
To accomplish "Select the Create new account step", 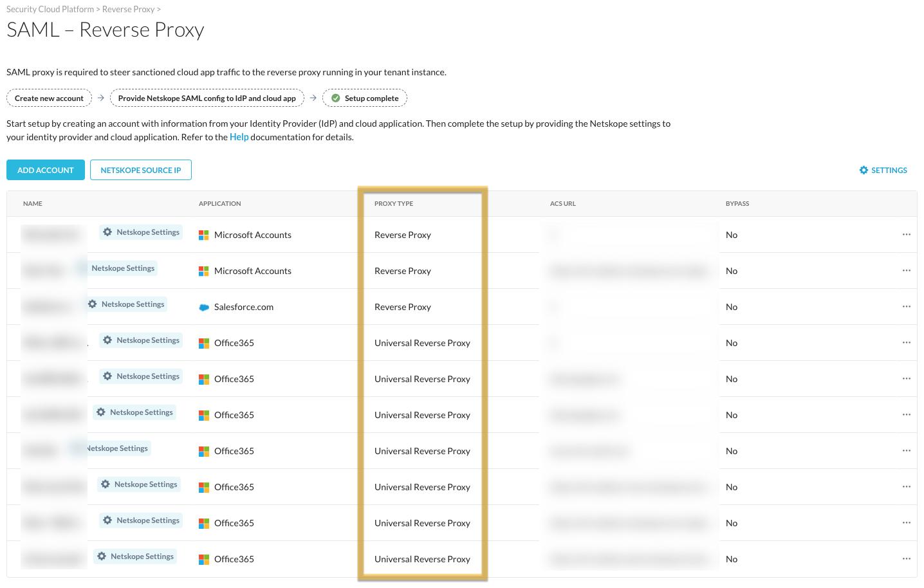I will tap(49, 98).
